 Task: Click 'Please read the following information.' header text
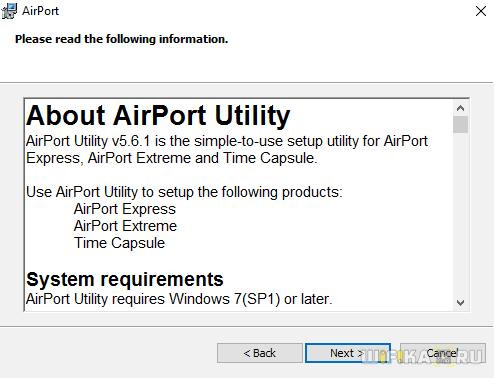tap(122, 39)
